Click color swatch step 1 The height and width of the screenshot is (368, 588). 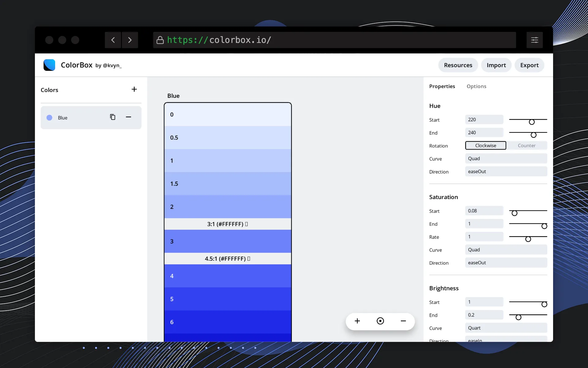228,160
